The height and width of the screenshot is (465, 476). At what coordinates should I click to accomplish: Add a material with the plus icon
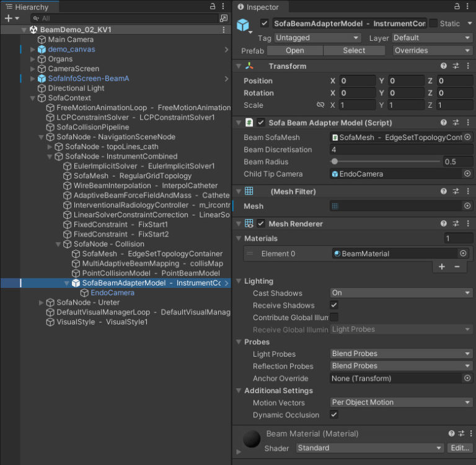point(442,267)
